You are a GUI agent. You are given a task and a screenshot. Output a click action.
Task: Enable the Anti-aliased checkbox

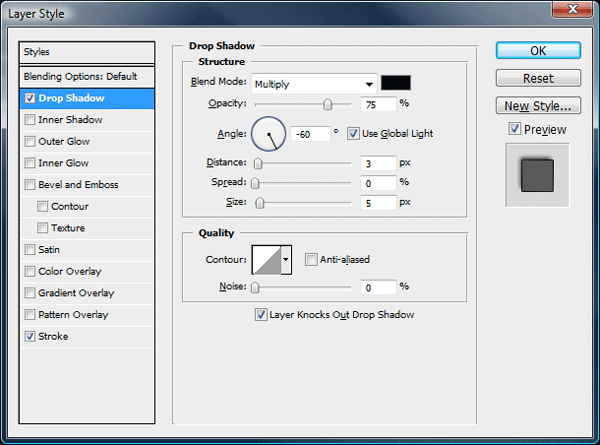pyautogui.click(x=311, y=259)
